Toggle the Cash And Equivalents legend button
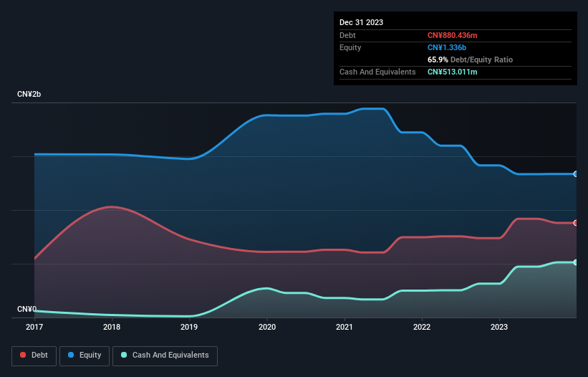 point(165,355)
